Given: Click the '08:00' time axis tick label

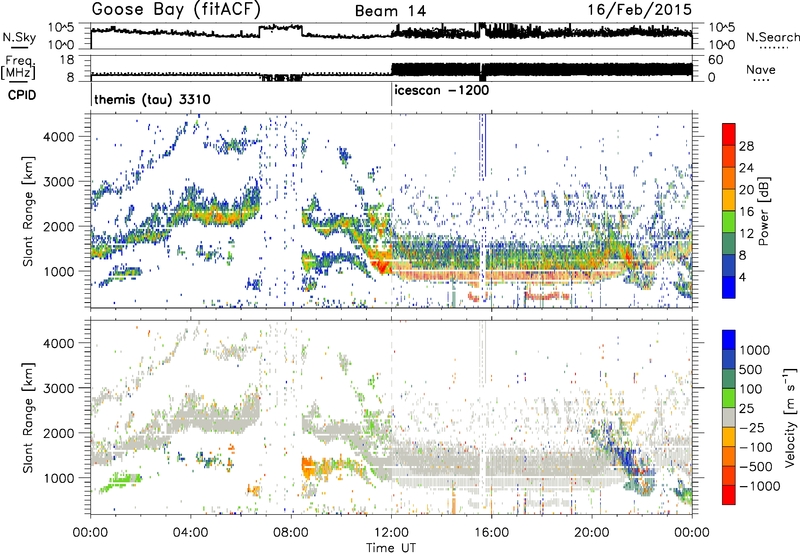Looking at the screenshot, I should click(x=291, y=533).
